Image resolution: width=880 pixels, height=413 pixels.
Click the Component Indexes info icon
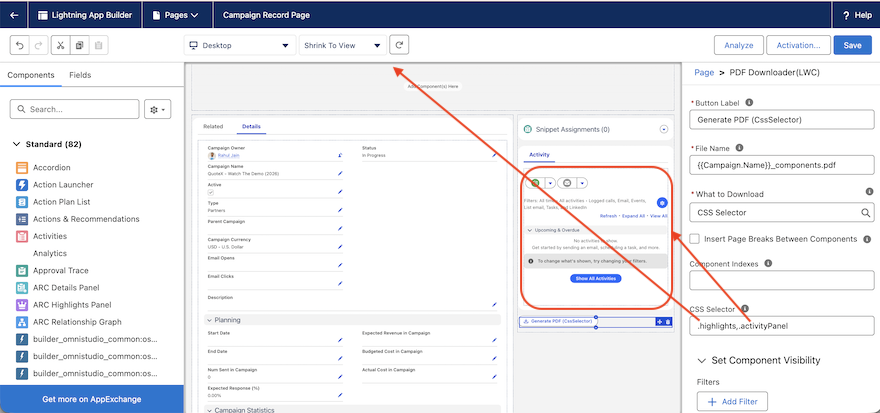coord(768,263)
